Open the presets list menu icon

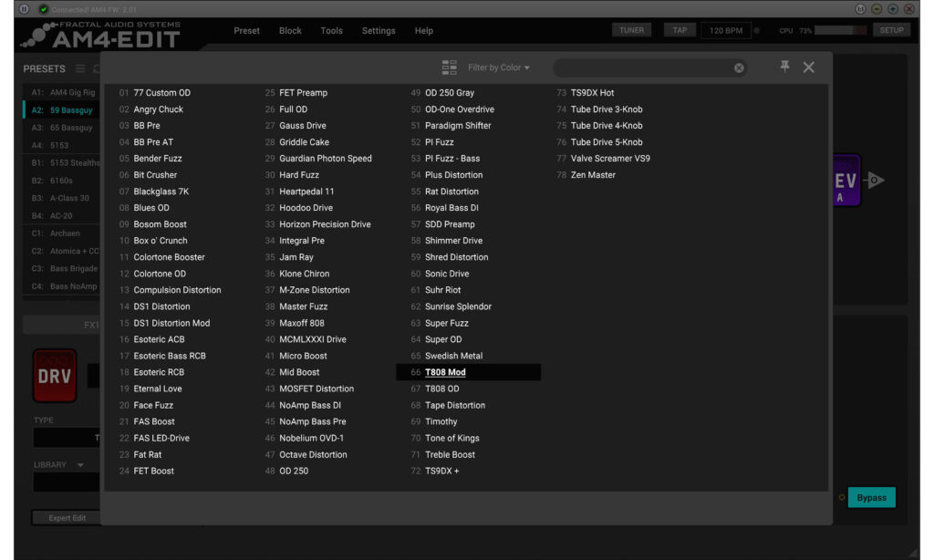(80, 68)
